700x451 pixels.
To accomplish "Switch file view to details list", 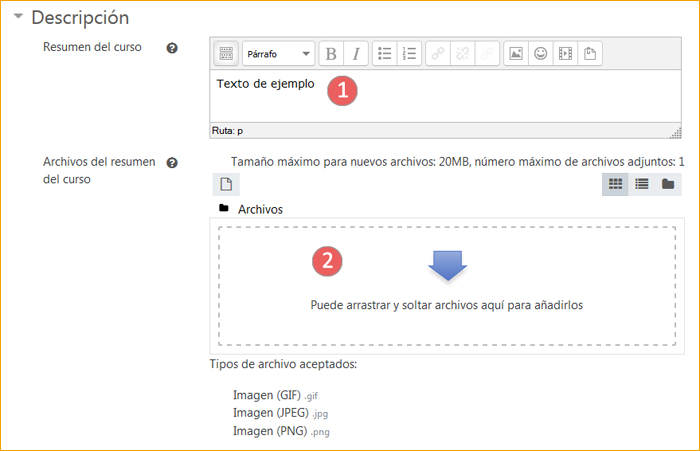I will (x=641, y=184).
